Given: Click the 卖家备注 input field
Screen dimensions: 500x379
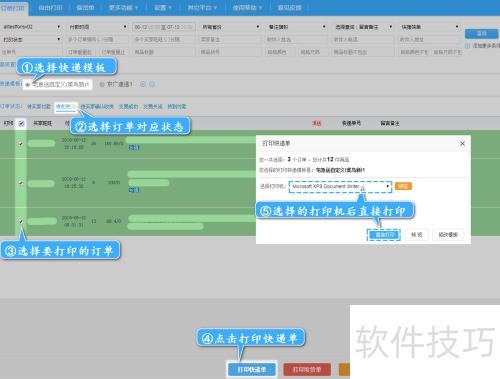Looking at the screenshot, I should (230, 39).
